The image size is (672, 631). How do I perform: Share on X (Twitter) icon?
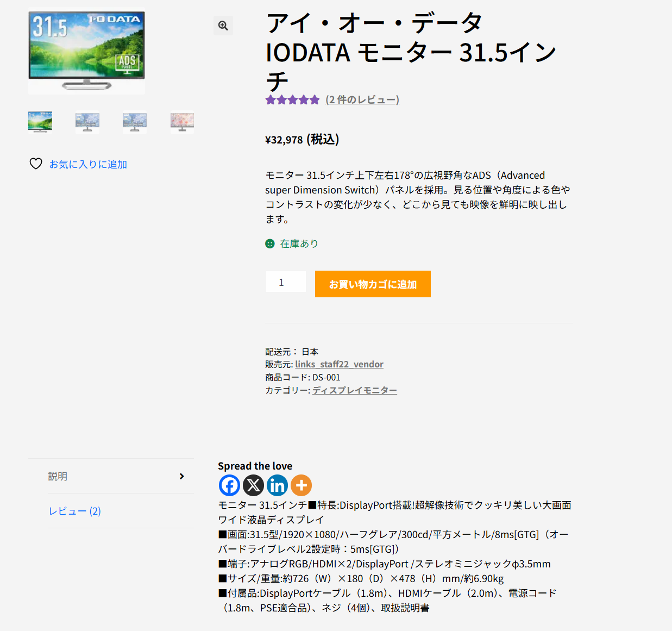[253, 485]
